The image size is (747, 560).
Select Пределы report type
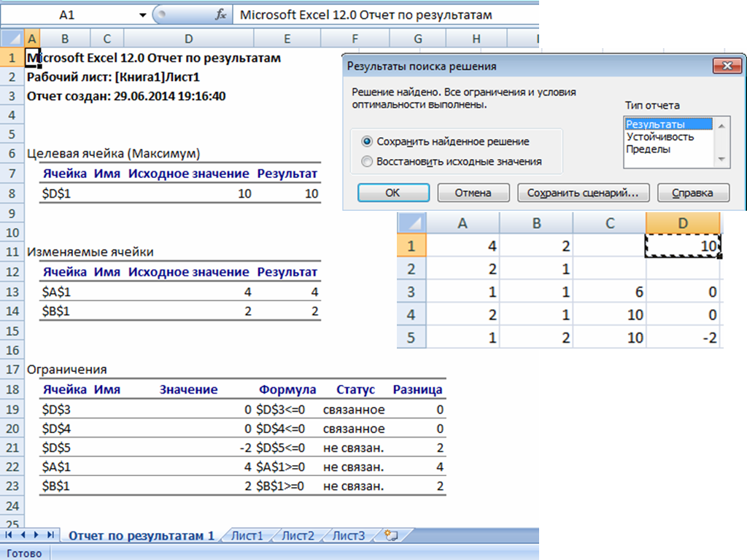(x=648, y=149)
